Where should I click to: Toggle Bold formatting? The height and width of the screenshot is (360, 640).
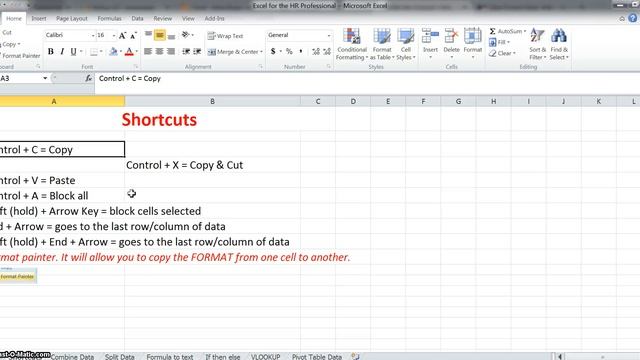pos(51,52)
